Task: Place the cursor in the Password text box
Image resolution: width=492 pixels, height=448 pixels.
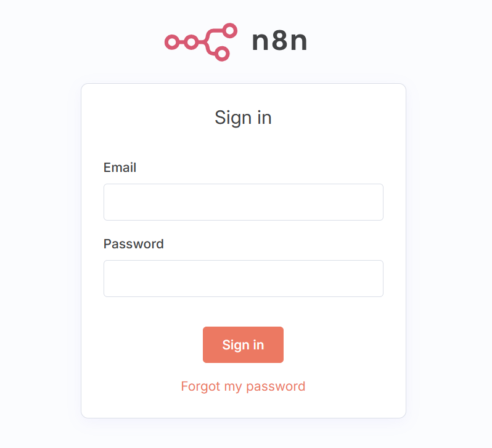Action: 243,279
